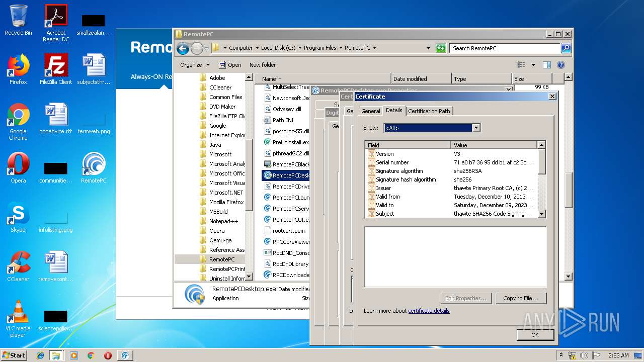The height and width of the screenshot is (362, 644).
Task: Select the certificate Details tab
Action: pyautogui.click(x=394, y=110)
